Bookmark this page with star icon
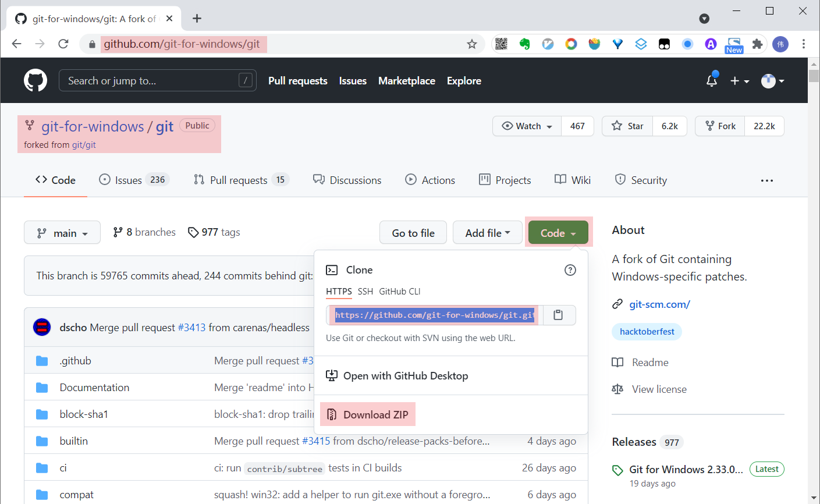 point(472,44)
